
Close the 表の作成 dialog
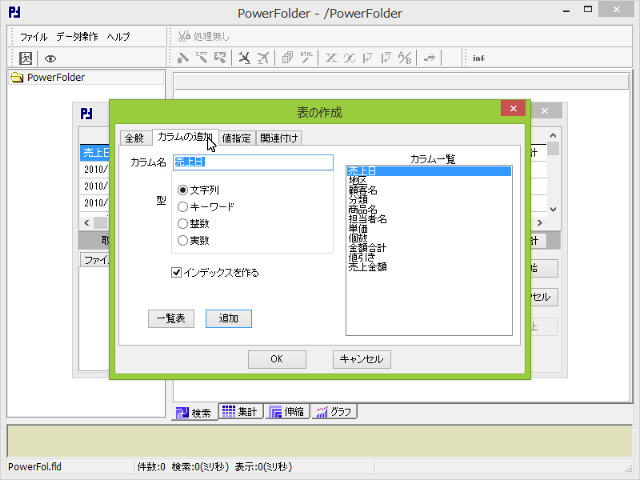tap(513, 109)
